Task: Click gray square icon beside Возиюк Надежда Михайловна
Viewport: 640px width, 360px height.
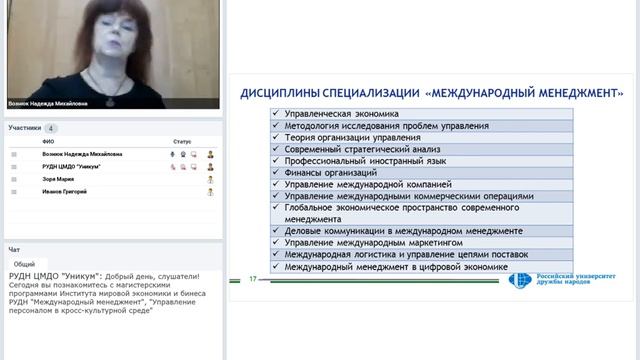Action: (x=14, y=154)
